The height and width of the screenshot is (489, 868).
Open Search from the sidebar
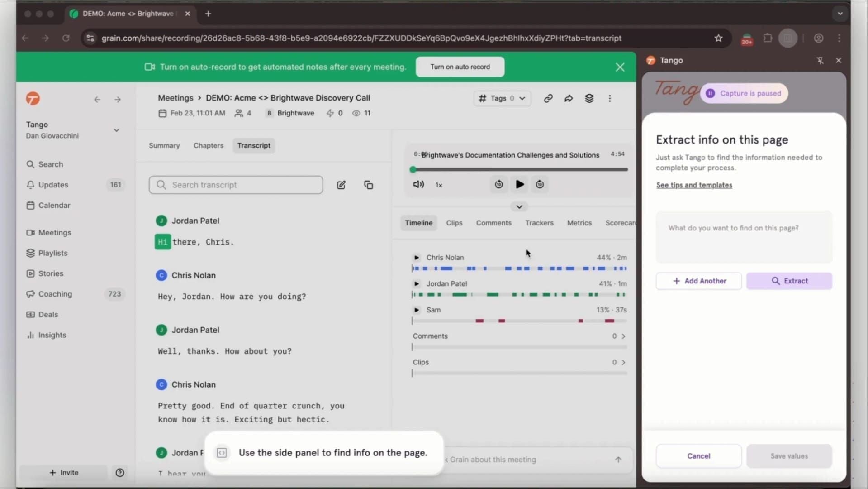coord(50,164)
